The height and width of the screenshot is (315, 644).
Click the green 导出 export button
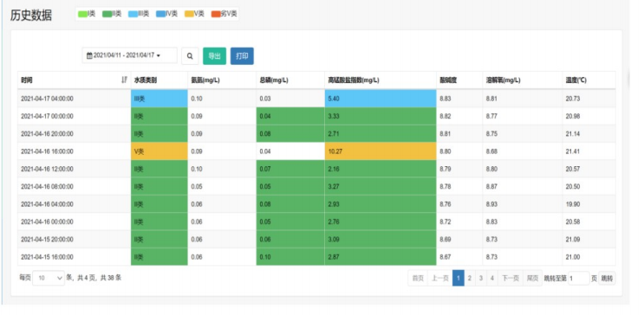[214, 56]
